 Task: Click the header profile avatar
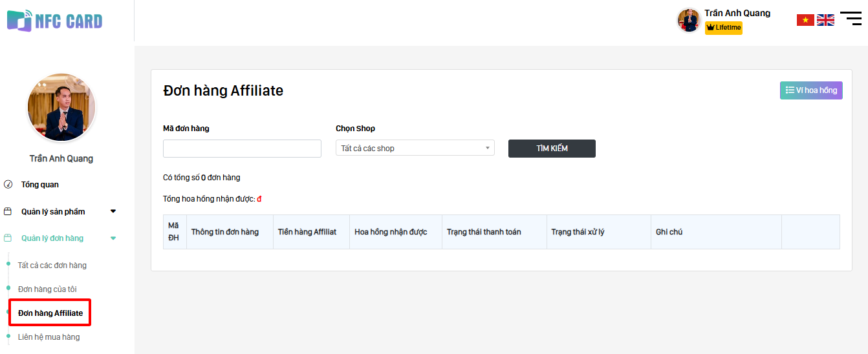click(689, 20)
